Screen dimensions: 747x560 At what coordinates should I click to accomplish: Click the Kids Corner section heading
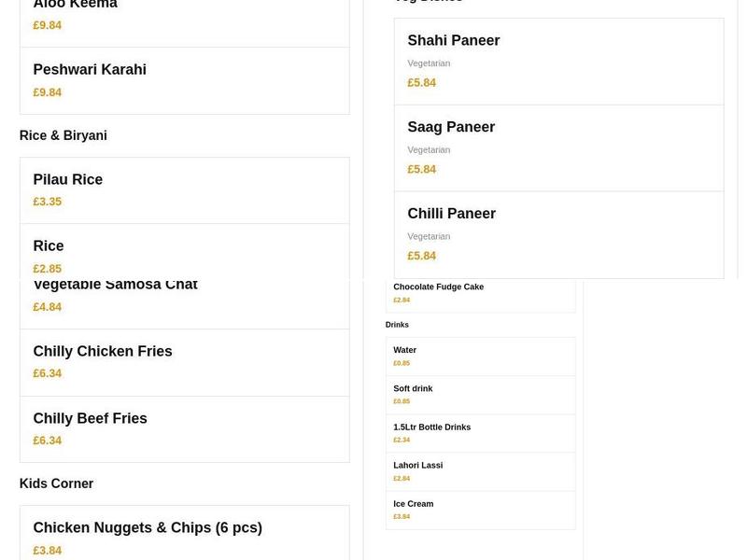(56, 483)
